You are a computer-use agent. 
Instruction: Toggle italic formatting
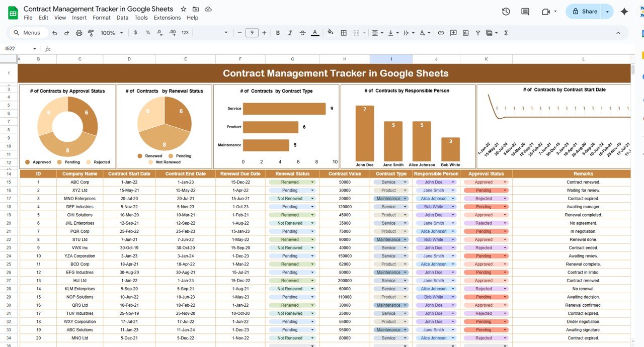click(290, 33)
